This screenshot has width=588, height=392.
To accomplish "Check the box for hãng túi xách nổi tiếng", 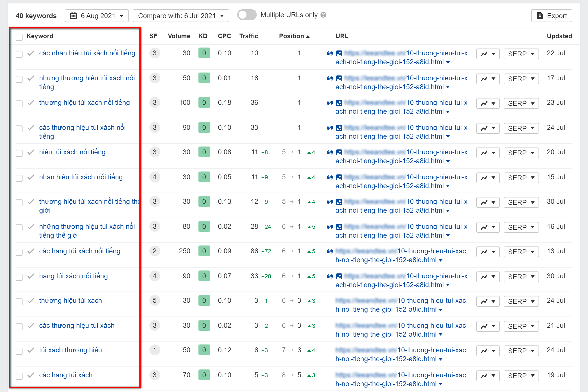I will tap(19, 277).
